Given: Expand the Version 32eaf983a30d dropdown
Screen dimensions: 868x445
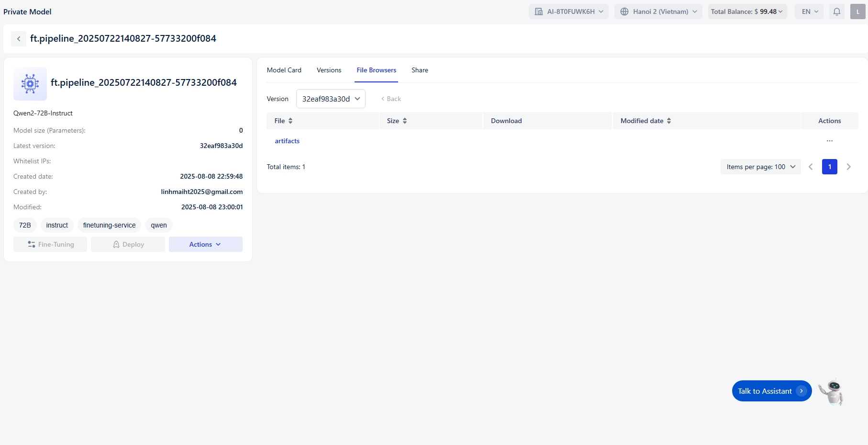Looking at the screenshot, I should pos(331,99).
